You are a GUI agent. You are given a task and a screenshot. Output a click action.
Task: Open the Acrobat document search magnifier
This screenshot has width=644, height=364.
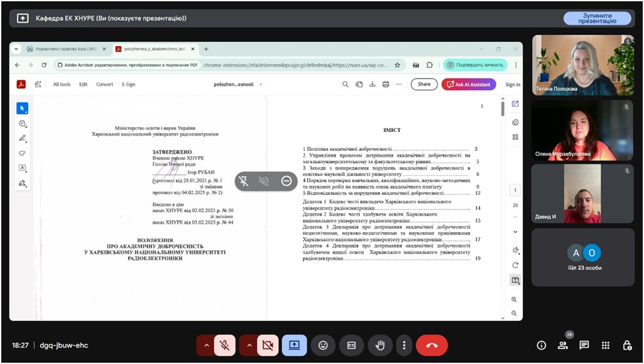pyautogui.click(x=346, y=84)
